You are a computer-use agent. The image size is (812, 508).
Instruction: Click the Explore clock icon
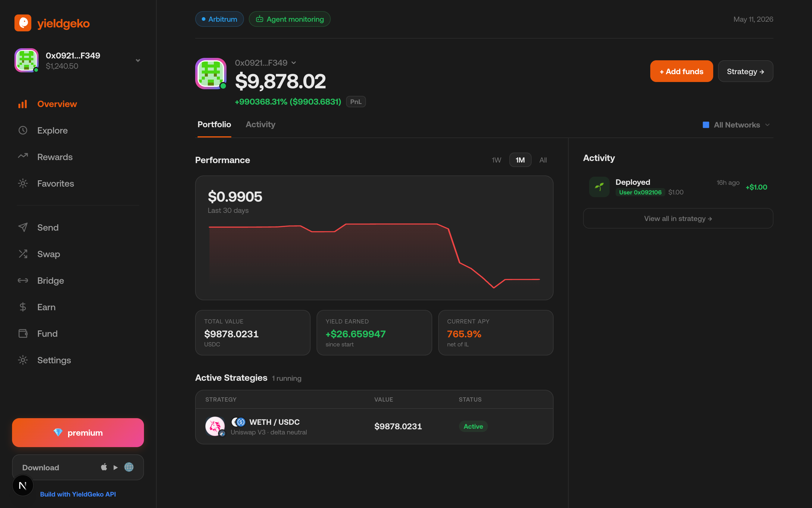[23, 130]
